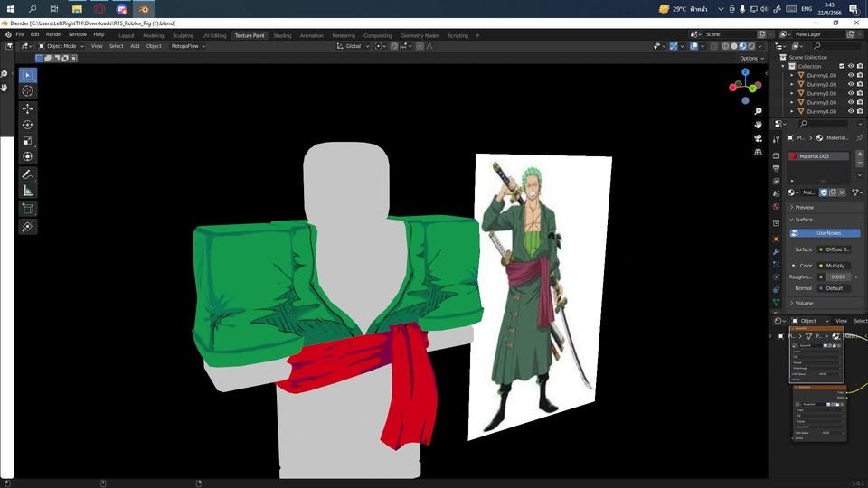The width and height of the screenshot is (868, 488).
Task: Open the Tool properties tab
Action: pyautogui.click(x=776, y=139)
